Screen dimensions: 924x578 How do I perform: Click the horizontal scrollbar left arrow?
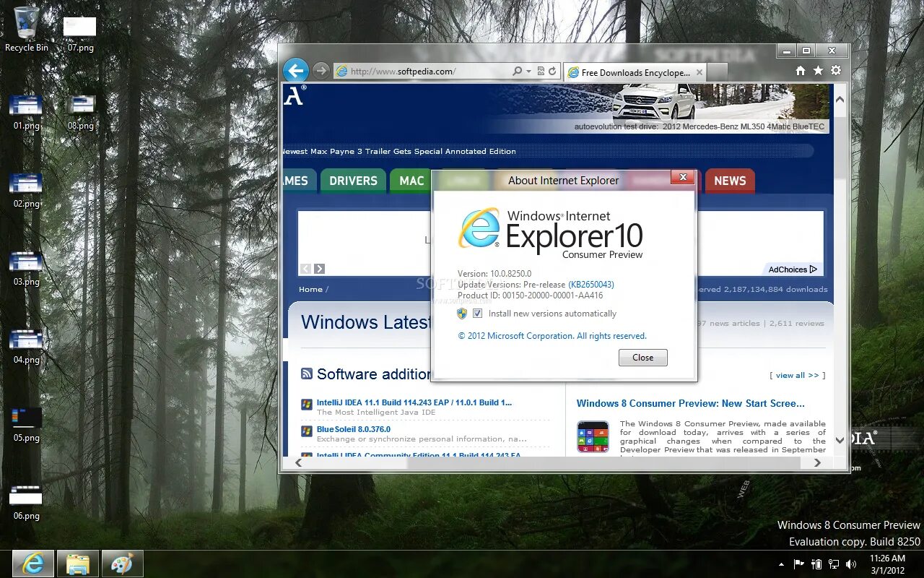click(298, 463)
